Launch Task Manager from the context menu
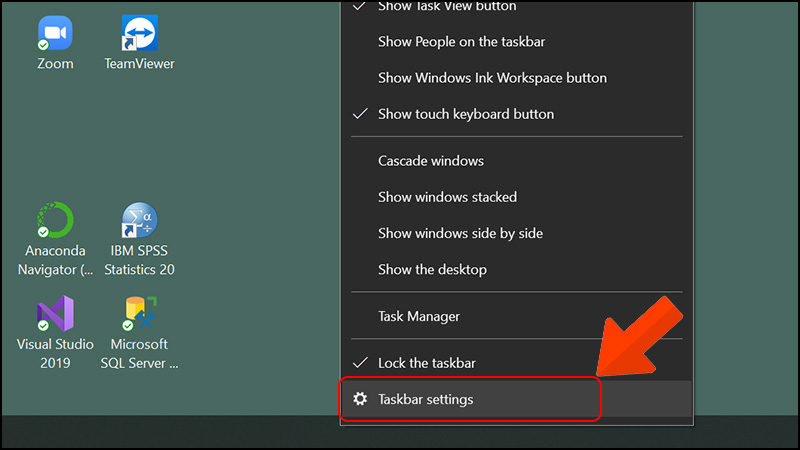This screenshot has width=800, height=450. coord(419,316)
